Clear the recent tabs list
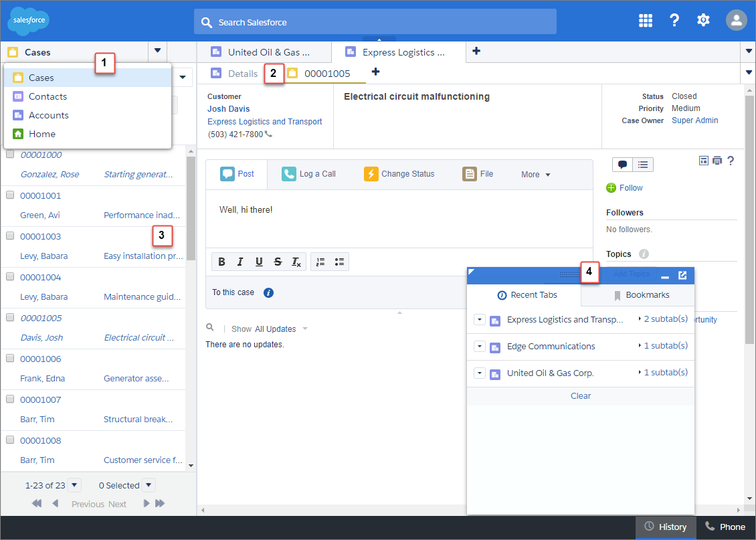The image size is (756, 540). pos(581,396)
